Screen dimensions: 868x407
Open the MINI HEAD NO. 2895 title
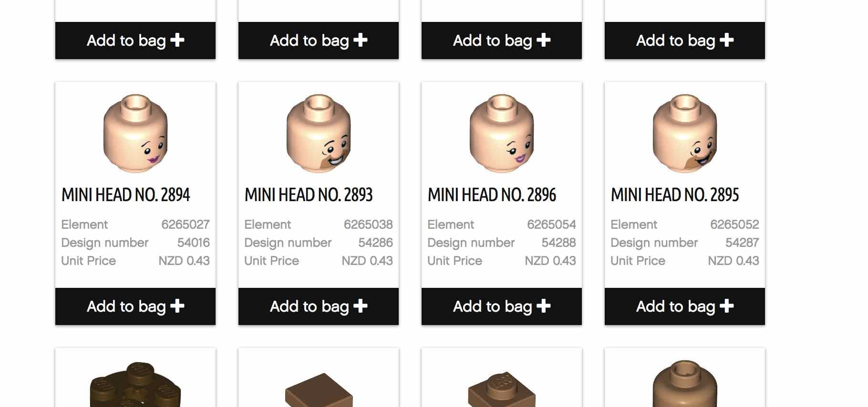pyautogui.click(x=675, y=195)
